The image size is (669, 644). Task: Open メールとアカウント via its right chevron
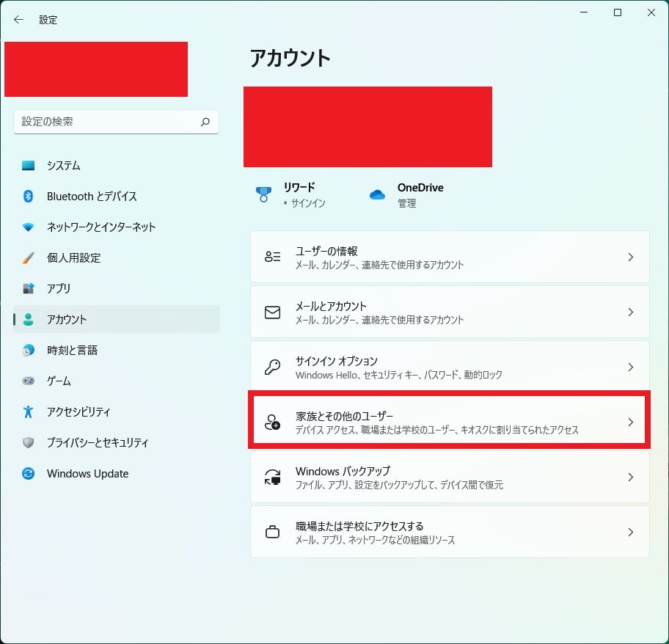point(631,312)
